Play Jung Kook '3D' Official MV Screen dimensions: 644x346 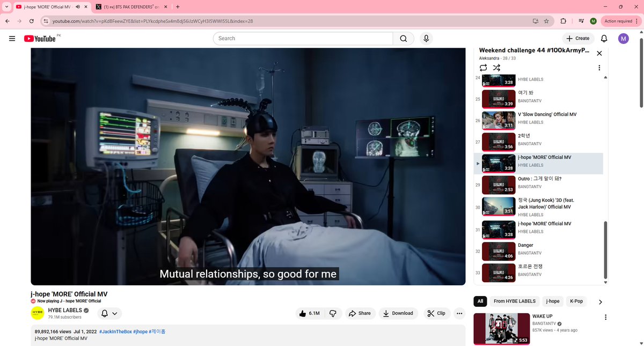538,207
